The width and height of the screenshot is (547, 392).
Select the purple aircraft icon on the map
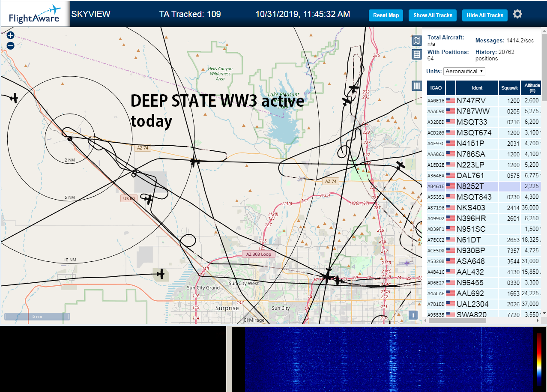[407, 263]
